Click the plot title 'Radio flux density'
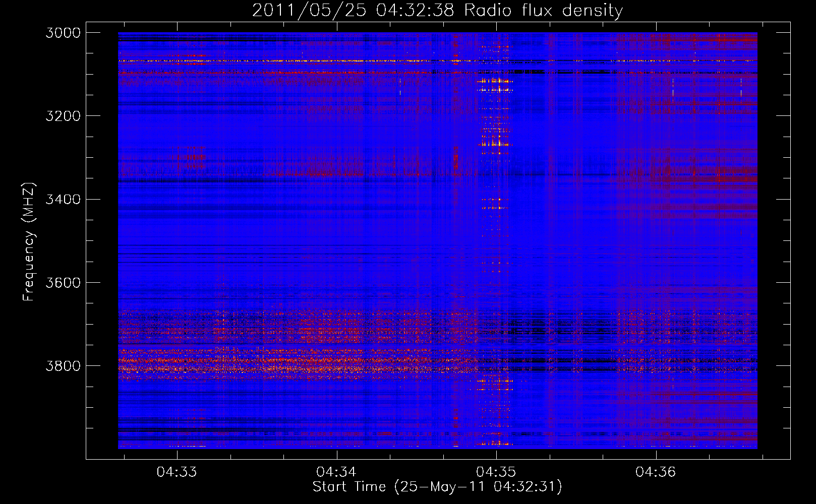This screenshot has width=816, height=504. point(543,11)
